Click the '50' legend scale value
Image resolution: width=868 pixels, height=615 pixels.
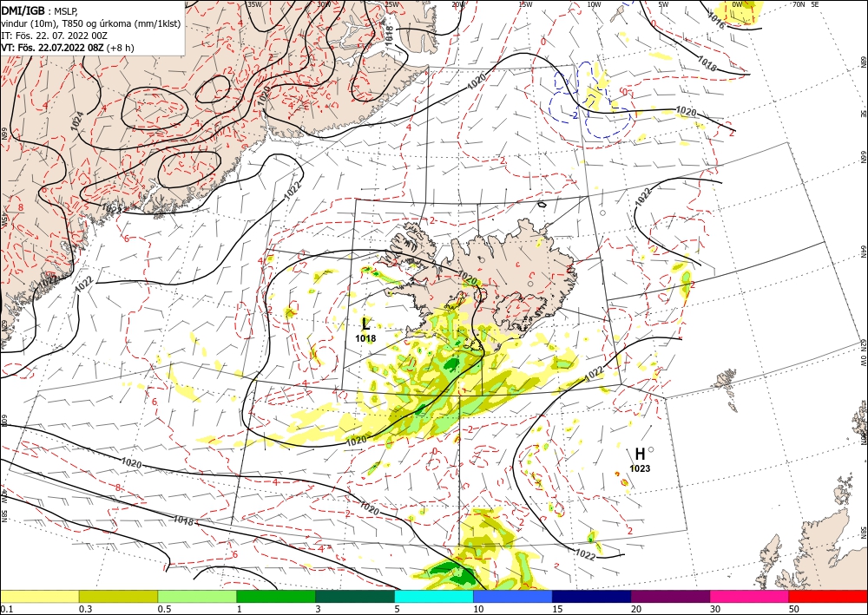794,609
